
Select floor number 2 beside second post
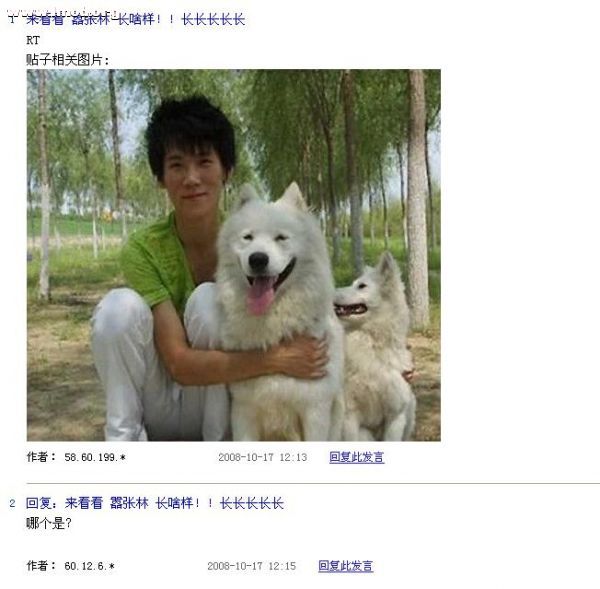(12, 503)
